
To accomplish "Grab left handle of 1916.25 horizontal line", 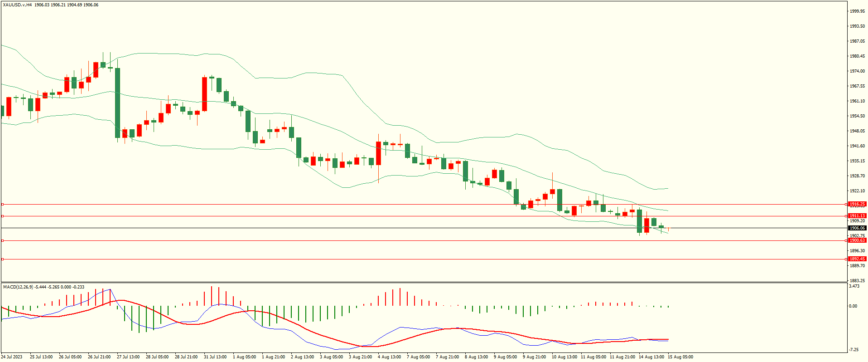I will tap(2, 204).
